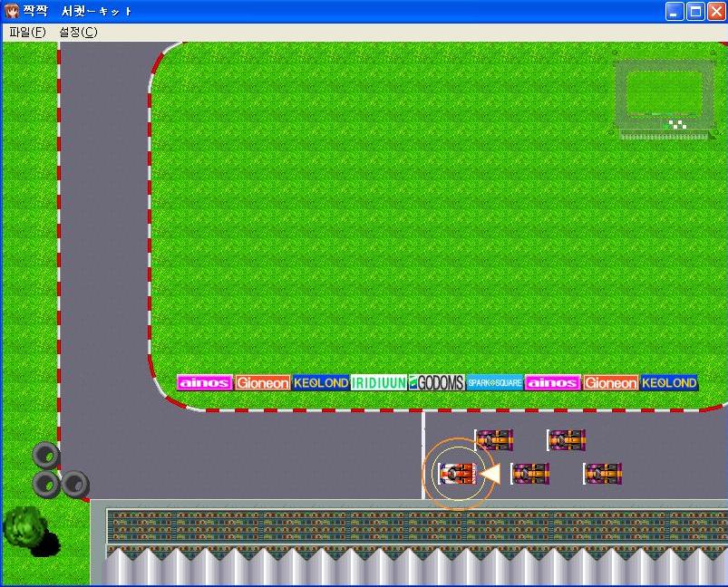
Task: Select the orange car directly behind the player car
Action: pos(530,474)
